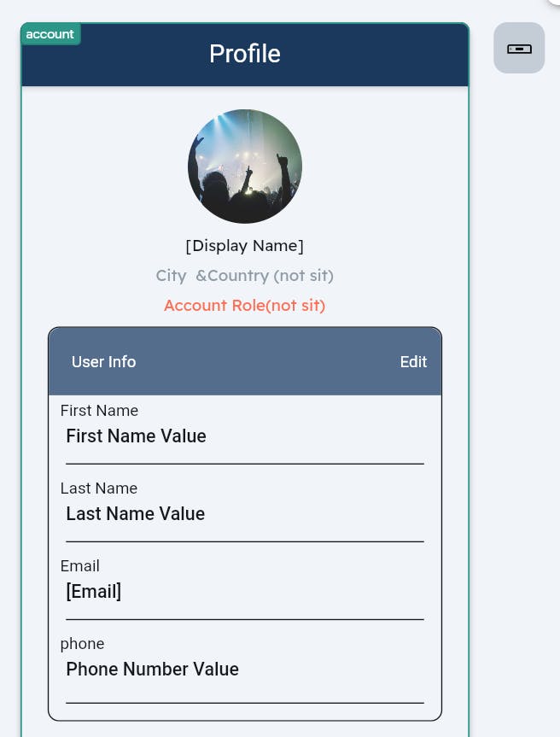The height and width of the screenshot is (737, 560).
Task: Click the orange Account Role(not sit) text
Action: coord(245,306)
